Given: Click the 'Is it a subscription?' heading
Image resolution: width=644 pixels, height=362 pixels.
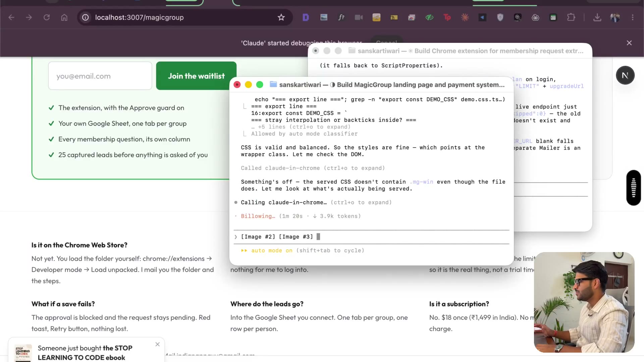Looking at the screenshot, I should pyautogui.click(x=459, y=304).
